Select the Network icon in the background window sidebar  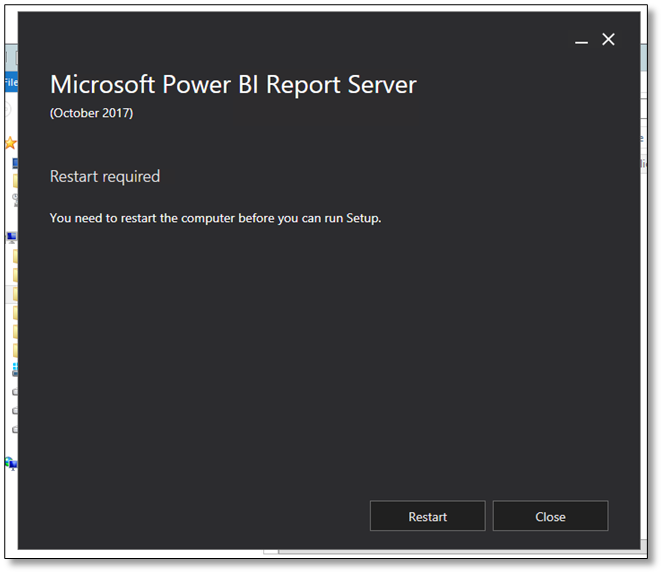(11, 463)
